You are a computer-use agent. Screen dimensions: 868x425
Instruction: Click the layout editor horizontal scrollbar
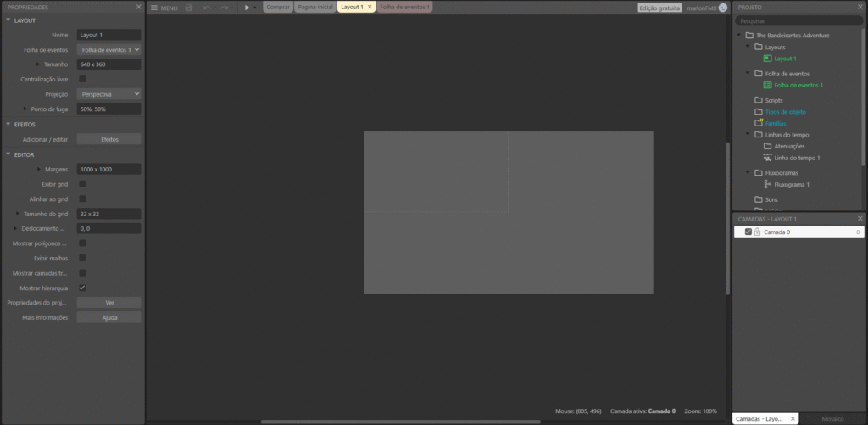click(401, 422)
